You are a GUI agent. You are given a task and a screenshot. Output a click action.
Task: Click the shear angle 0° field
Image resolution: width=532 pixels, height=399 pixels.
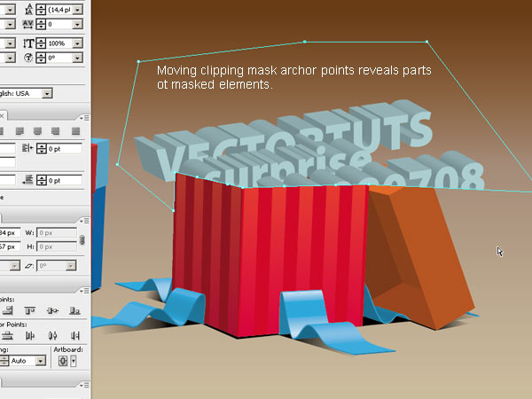51,266
